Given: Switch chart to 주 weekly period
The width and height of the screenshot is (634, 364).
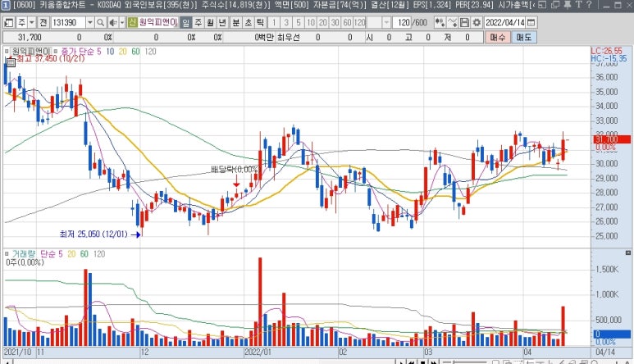Looking at the screenshot, I should 198,23.
